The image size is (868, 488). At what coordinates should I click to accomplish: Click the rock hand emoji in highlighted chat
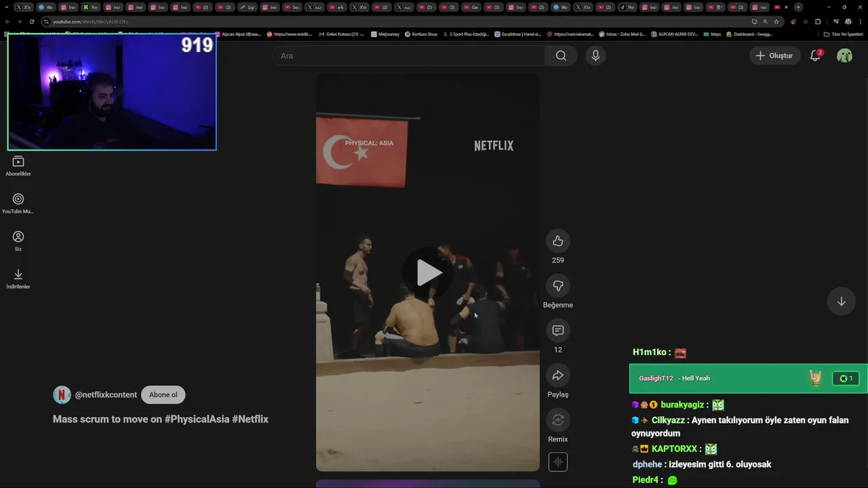pos(815,378)
